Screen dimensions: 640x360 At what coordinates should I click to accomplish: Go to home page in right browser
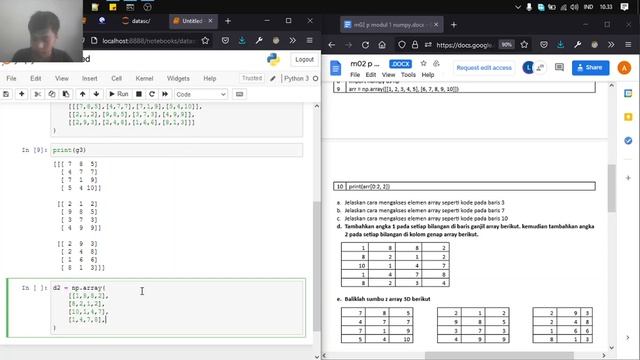(382, 45)
